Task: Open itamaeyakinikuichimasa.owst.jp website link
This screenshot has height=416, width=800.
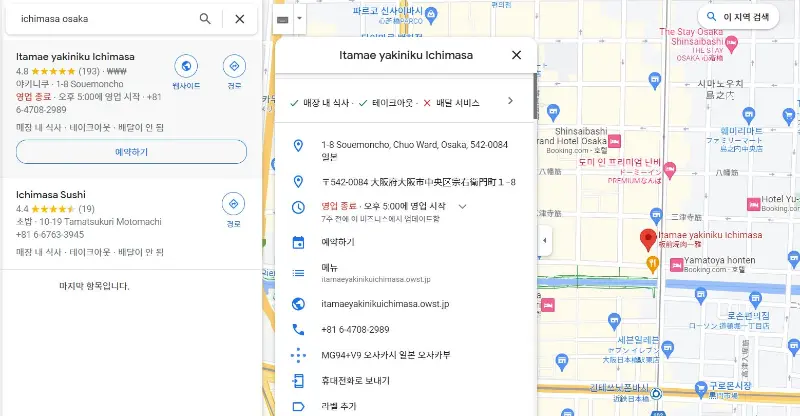Action: (x=385, y=304)
